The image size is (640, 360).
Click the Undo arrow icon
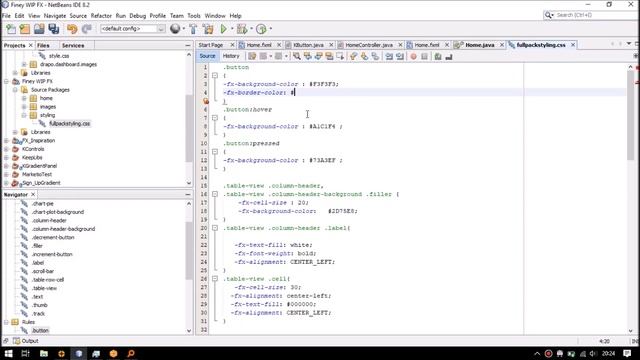[x=72, y=29]
